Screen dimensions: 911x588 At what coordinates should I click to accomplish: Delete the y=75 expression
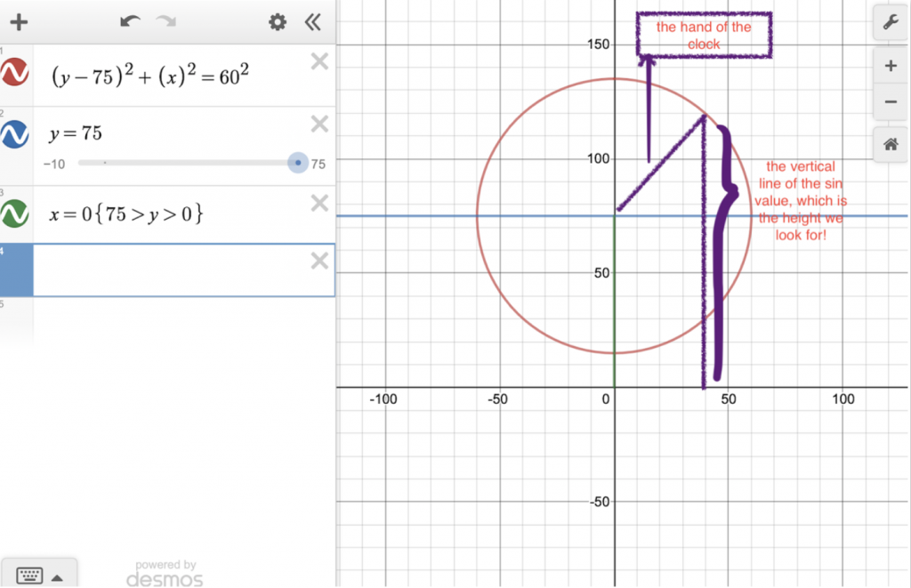[319, 124]
